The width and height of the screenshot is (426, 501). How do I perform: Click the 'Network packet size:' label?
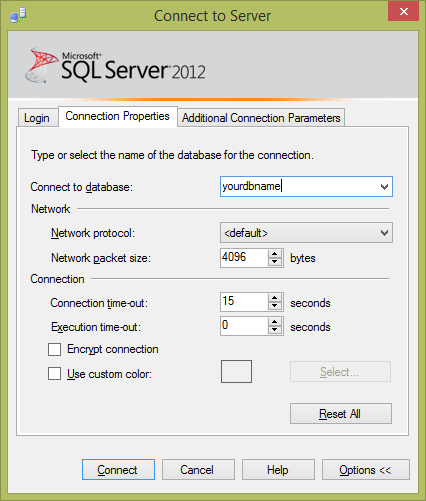tap(101, 258)
